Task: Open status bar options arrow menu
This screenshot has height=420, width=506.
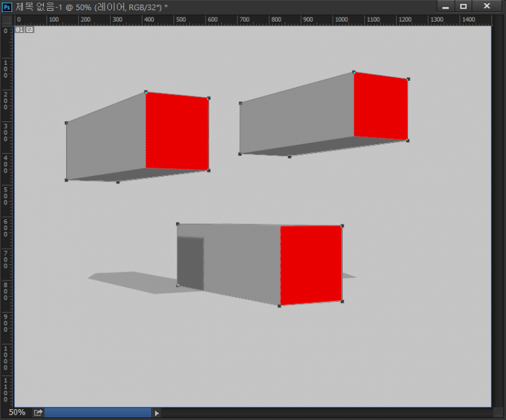Action: click(x=157, y=413)
